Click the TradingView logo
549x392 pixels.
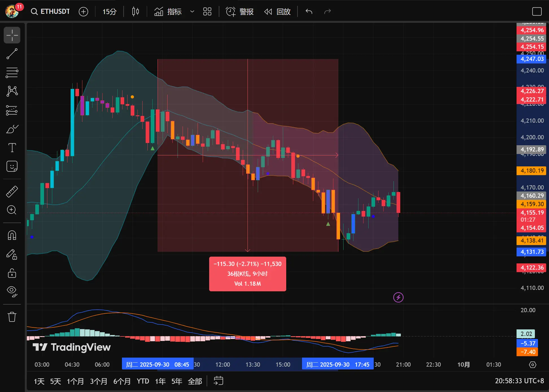coord(72,347)
